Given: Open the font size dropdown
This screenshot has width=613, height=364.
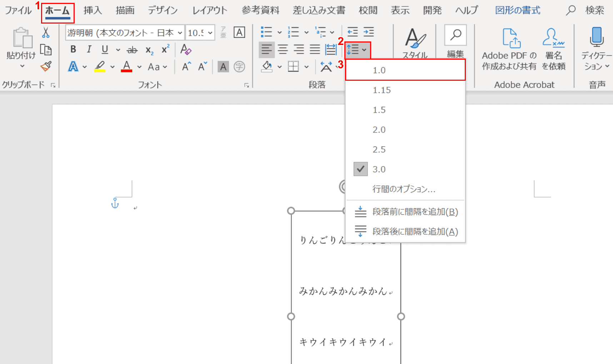Looking at the screenshot, I should click(210, 33).
